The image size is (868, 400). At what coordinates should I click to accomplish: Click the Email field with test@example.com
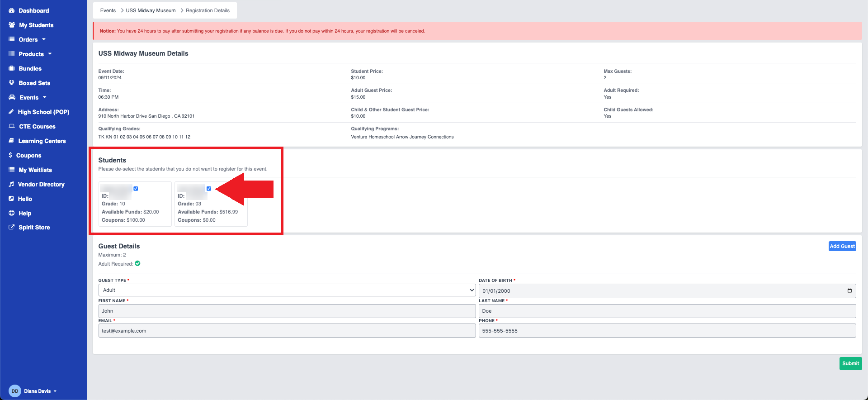287,331
